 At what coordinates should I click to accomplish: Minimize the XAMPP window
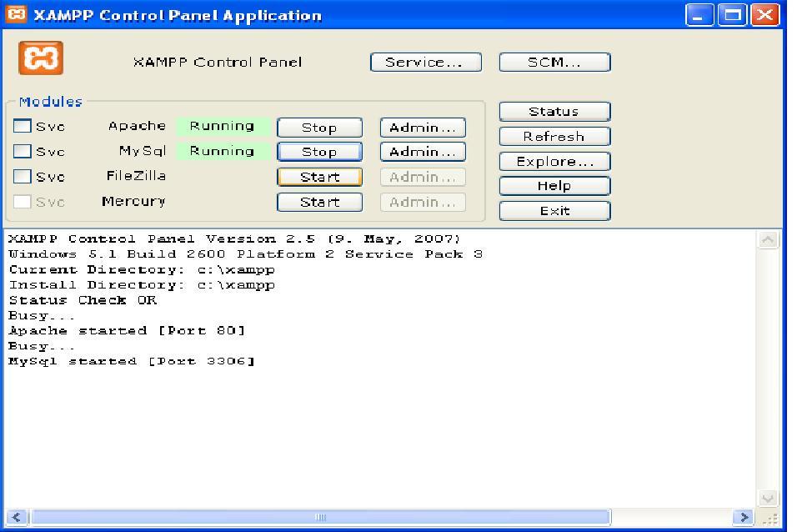[x=699, y=15]
